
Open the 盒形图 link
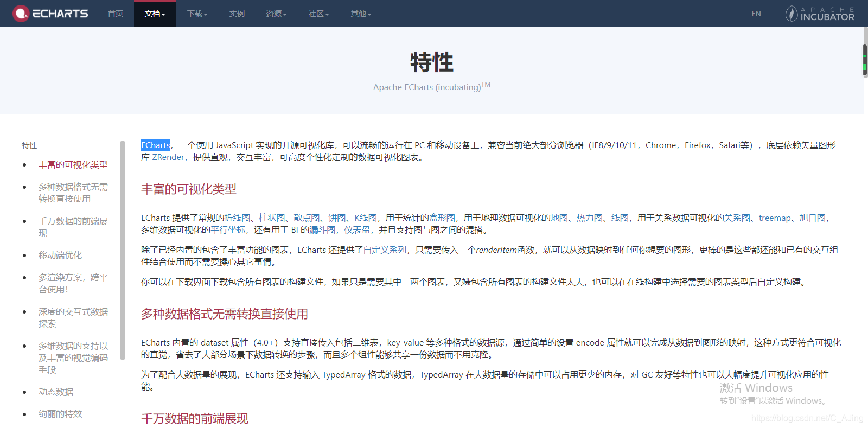[442, 218]
